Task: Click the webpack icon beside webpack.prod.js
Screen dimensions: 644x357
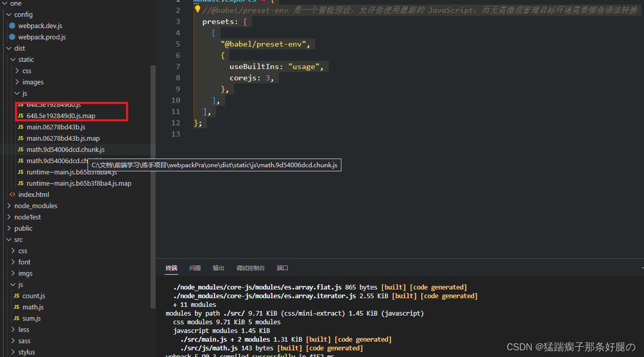Action: [x=12, y=37]
